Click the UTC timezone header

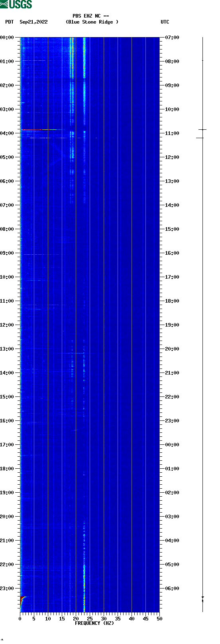click(x=165, y=22)
